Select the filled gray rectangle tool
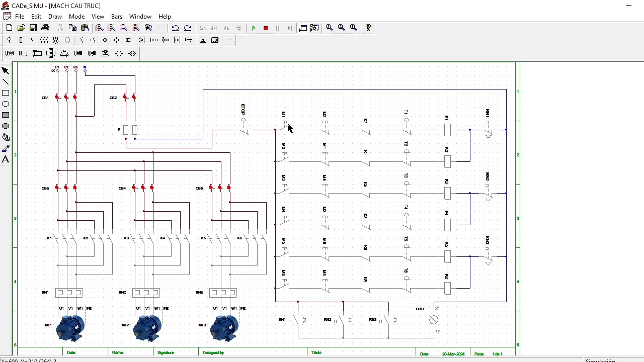Viewport: 644px width, 362px height. tap(6, 115)
